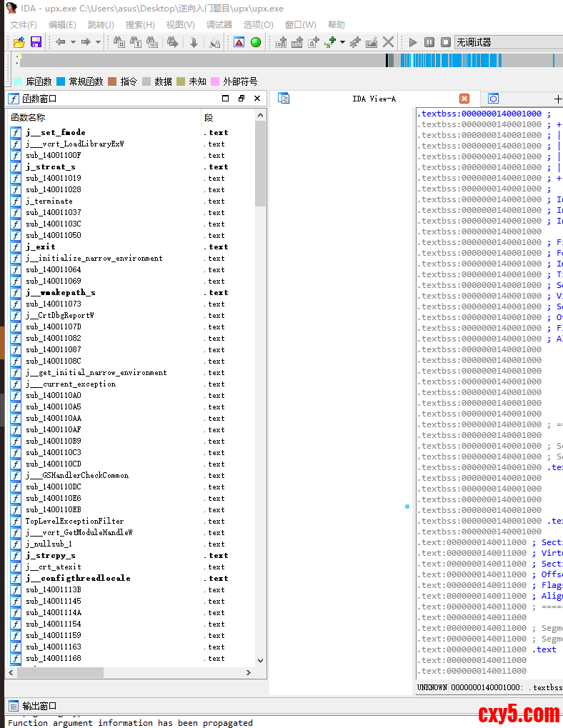Open the 调试器 menu
Image resolution: width=563 pixels, height=728 pixels.
coord(219,24)
